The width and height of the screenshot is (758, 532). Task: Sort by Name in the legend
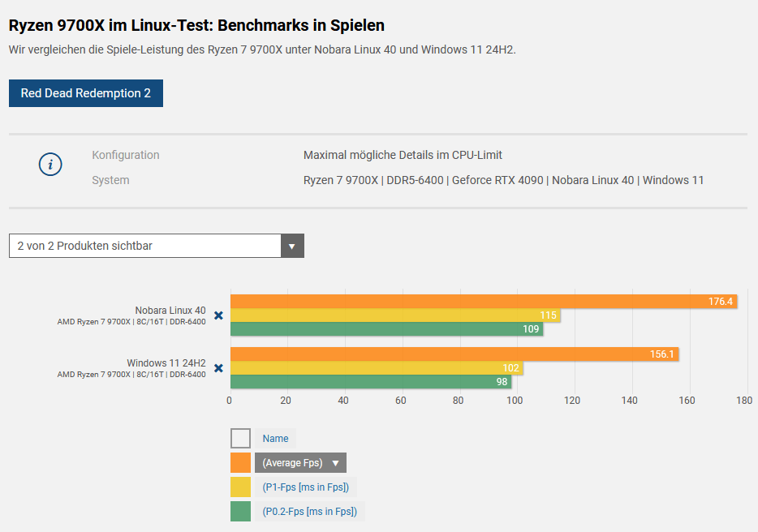[275, 439]
